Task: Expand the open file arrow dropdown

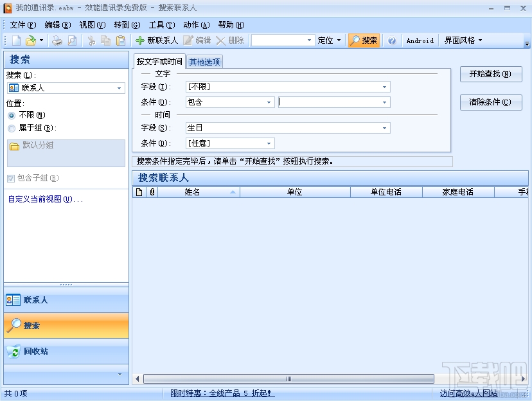Action: 41,40
